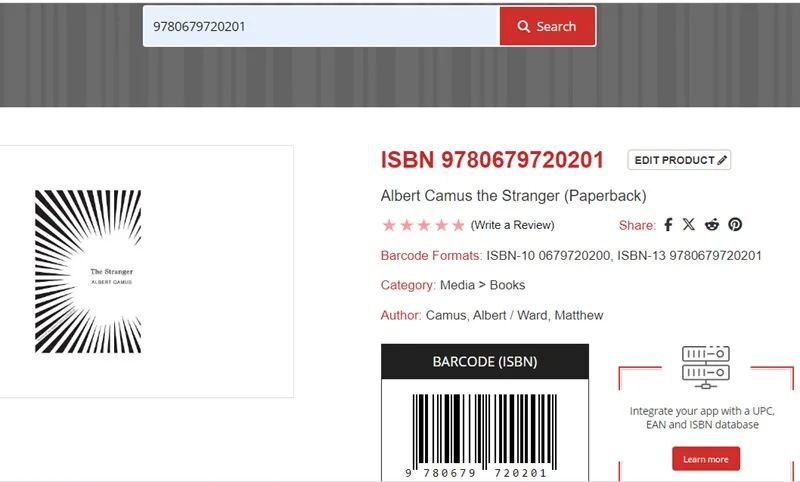Click the Albert Camus the Stranger title
The image size is (800, 482).
pyautogui.click(x=513, y=196)
